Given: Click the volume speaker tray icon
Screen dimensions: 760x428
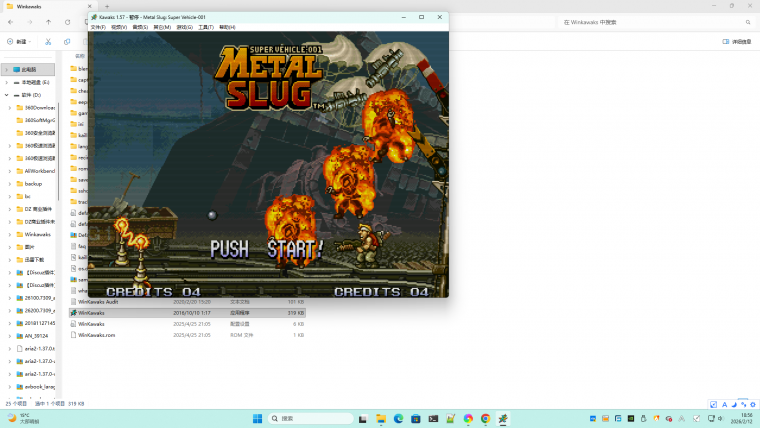Looking at the screenshot, I should [x=720, y=418].
